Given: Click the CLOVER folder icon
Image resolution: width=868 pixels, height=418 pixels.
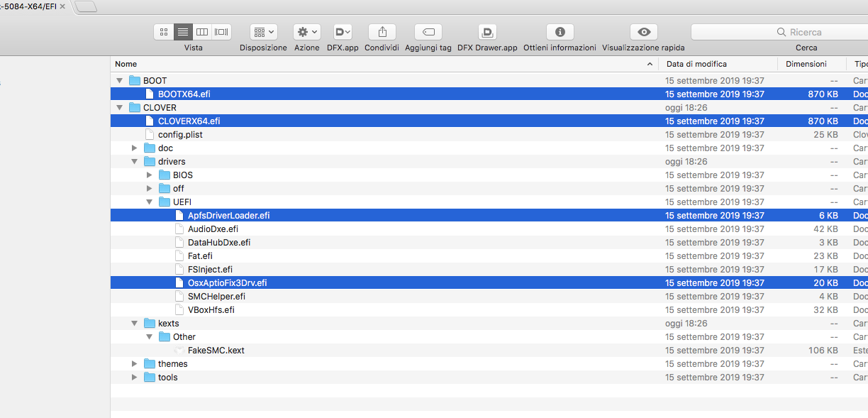Looking at the screenshot, I should click(x=135, y=108).
